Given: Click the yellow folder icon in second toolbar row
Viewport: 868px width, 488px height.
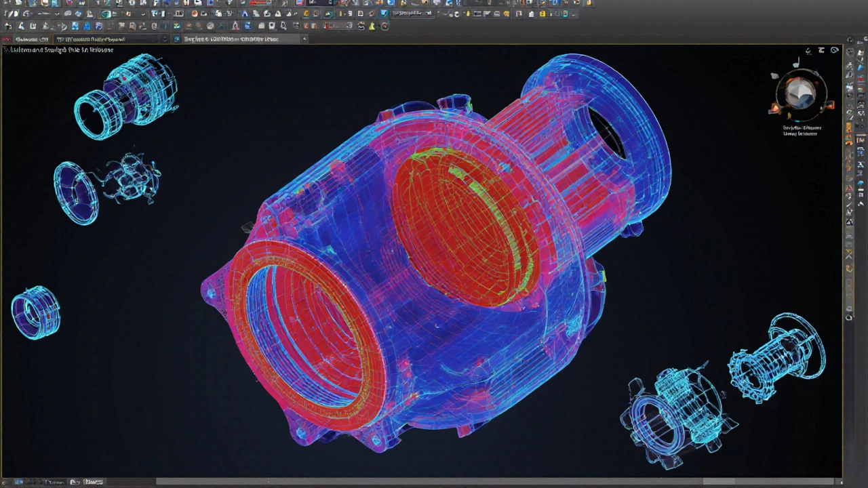Looking at the screenshot, I should 306,14.
